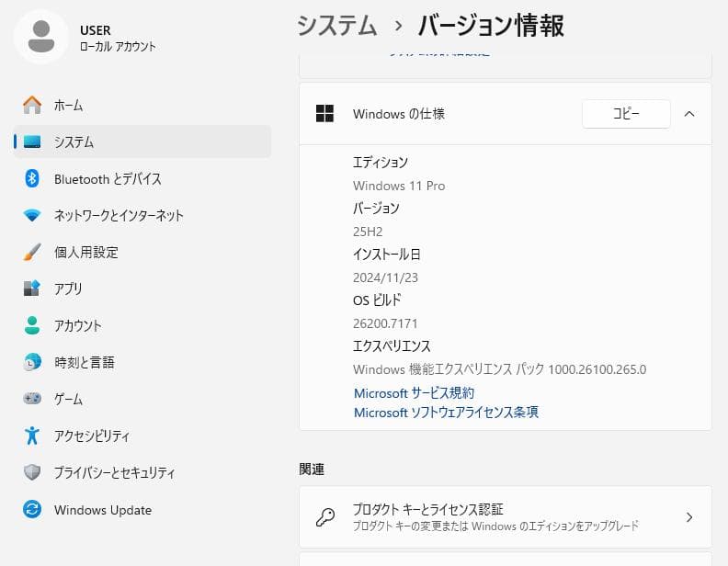Viewport: 728px width, 566px height.
Task: Click the 25H2 version value
Action: 368,232
